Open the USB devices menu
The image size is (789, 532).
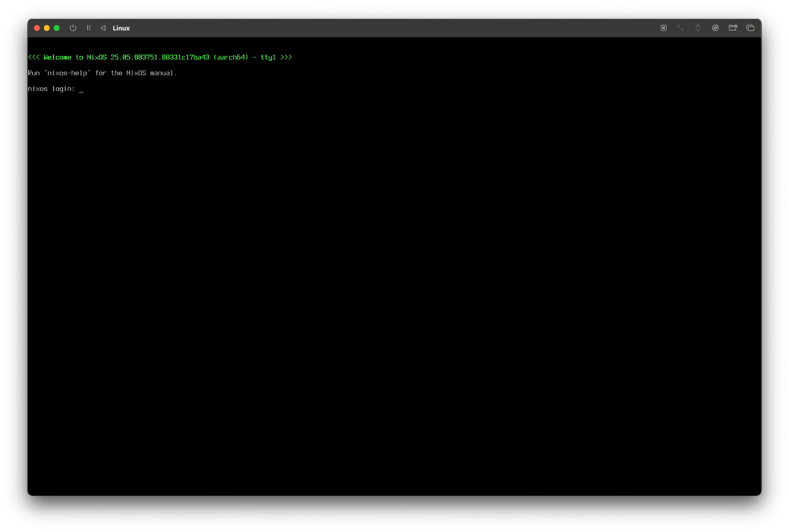click(x=698, y=28)
